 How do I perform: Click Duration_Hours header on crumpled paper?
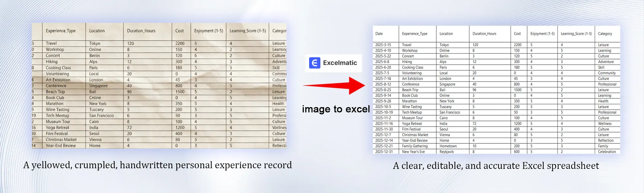(141, 31)
